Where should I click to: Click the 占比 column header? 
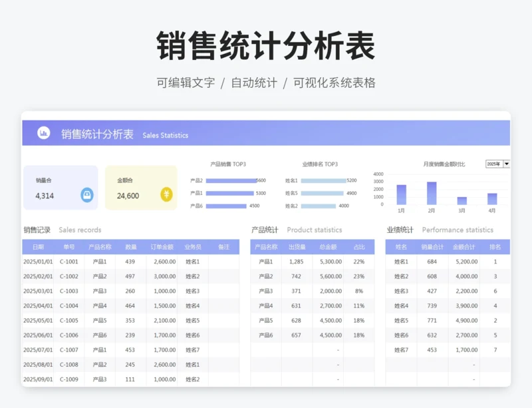[x=359, y=247]
